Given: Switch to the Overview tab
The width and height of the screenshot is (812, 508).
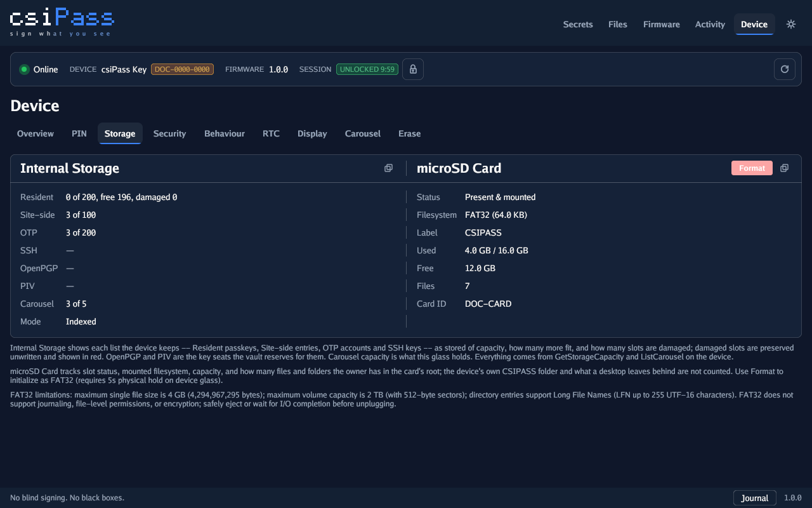Looking at the screenshot, I should click(x=36, y=133).
